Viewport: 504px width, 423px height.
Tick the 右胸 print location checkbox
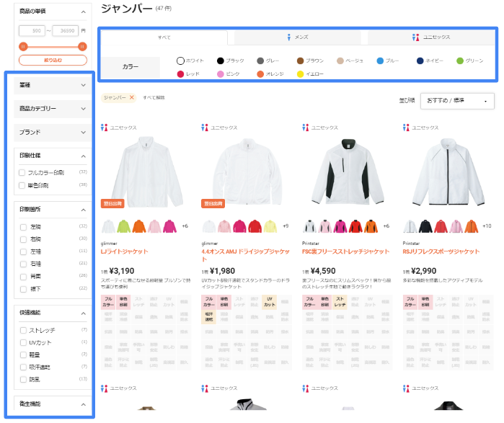(x=23, y=239)
